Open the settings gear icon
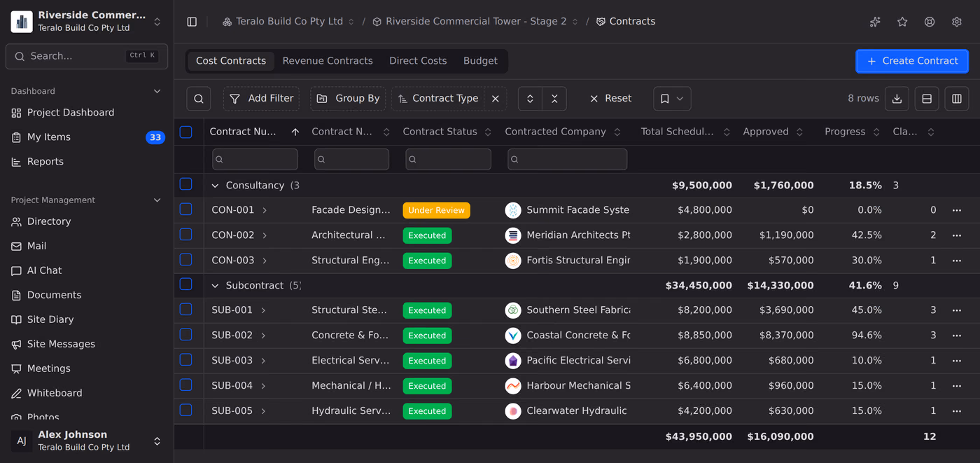The width and height of the screenshot is (980, 463). coord(957,22)
